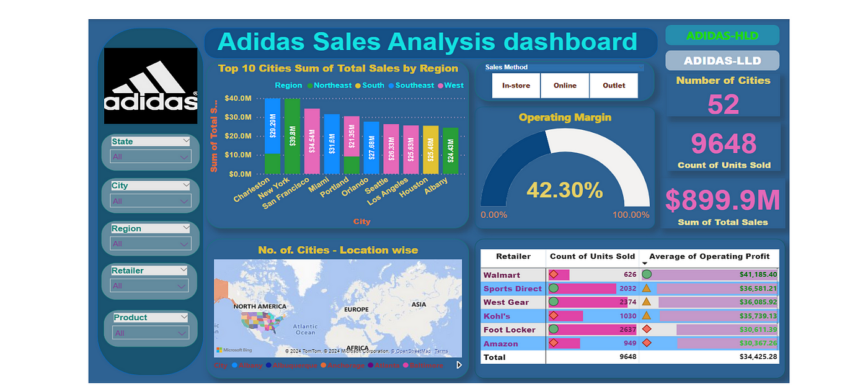868x386 pixels.
Task: Click the Northeast region legend swatch
Action: tap(309, 86)
